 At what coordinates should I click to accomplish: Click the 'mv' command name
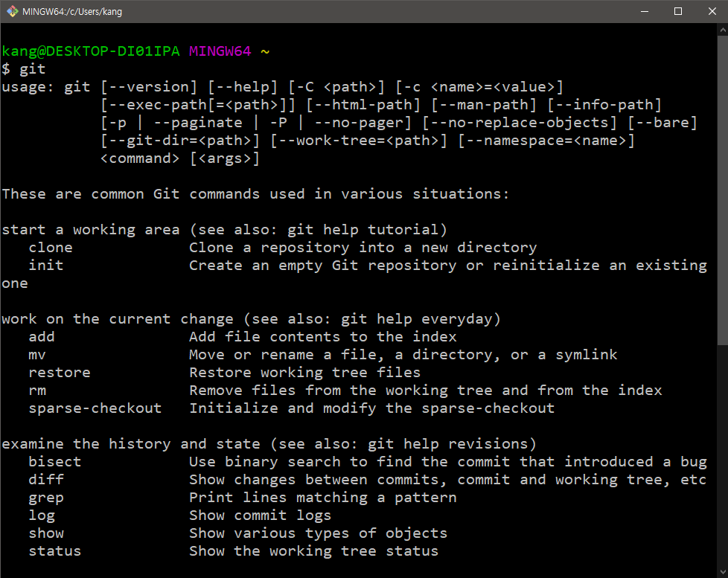37,355
